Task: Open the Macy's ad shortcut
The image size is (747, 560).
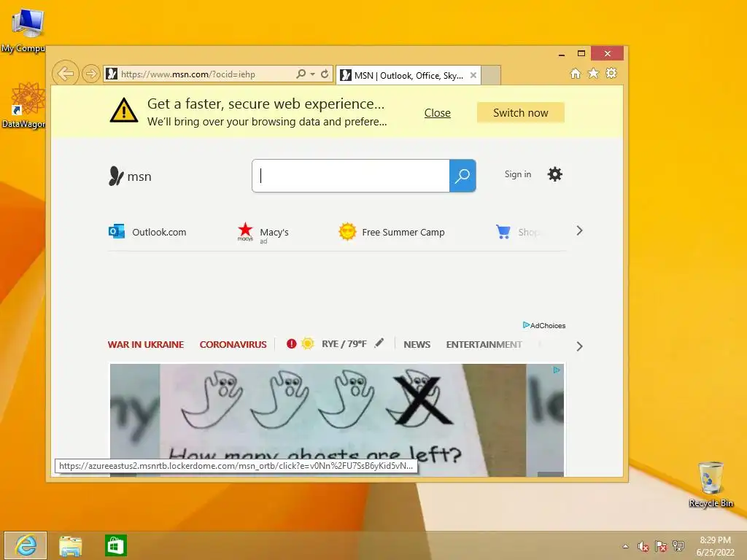Action: pos(274,233)
